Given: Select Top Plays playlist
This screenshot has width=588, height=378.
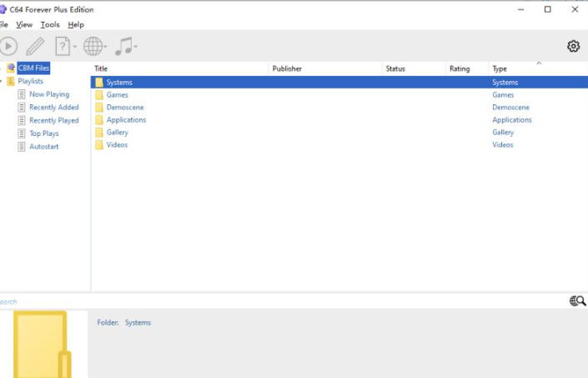Looking at the screenshot, I should (x=43, y=134).
